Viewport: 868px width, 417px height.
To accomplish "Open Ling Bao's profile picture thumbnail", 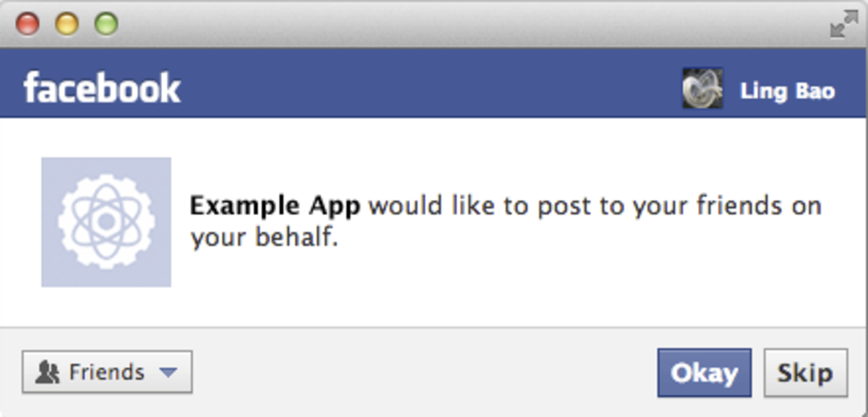I will pyautogui.click(x=702, y=88).
